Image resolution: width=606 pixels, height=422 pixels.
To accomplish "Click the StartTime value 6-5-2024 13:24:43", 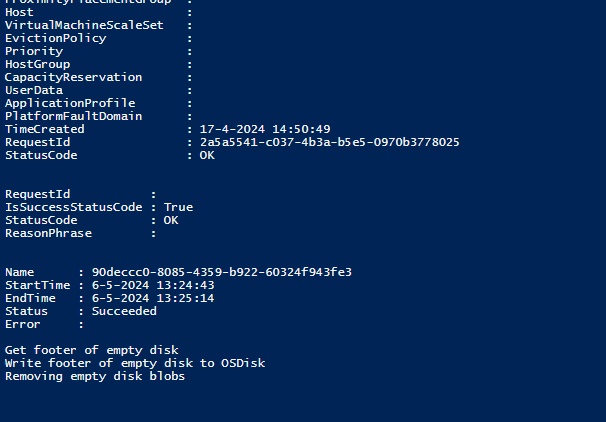I will (153, 285).
